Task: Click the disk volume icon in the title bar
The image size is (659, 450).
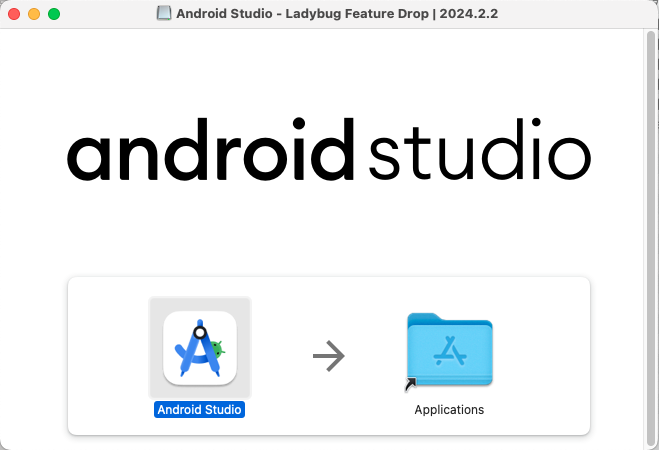Action: click(x=164, y=13)
